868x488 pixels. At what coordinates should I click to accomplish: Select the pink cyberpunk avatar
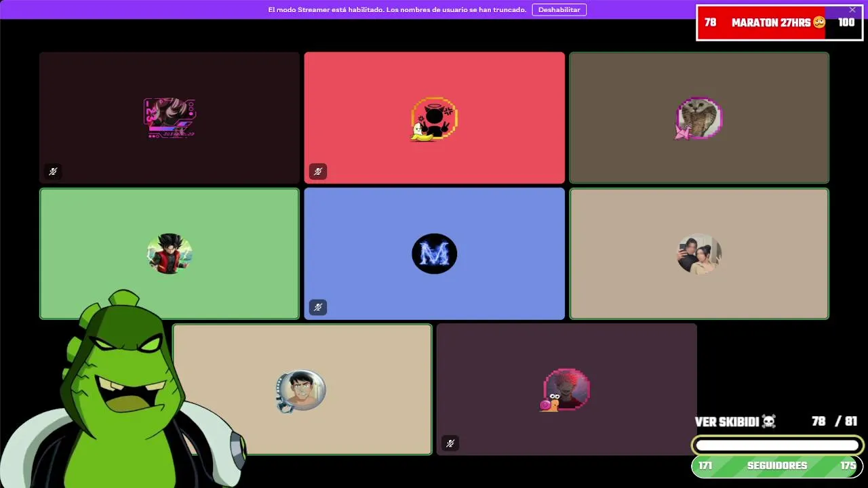point(170,118)
